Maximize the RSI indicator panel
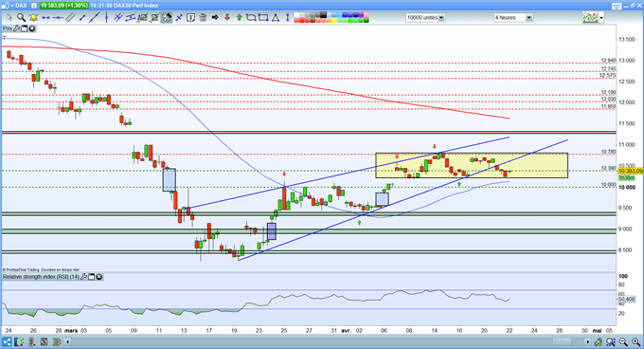This screenshot has height=349, width=644. 92,277
